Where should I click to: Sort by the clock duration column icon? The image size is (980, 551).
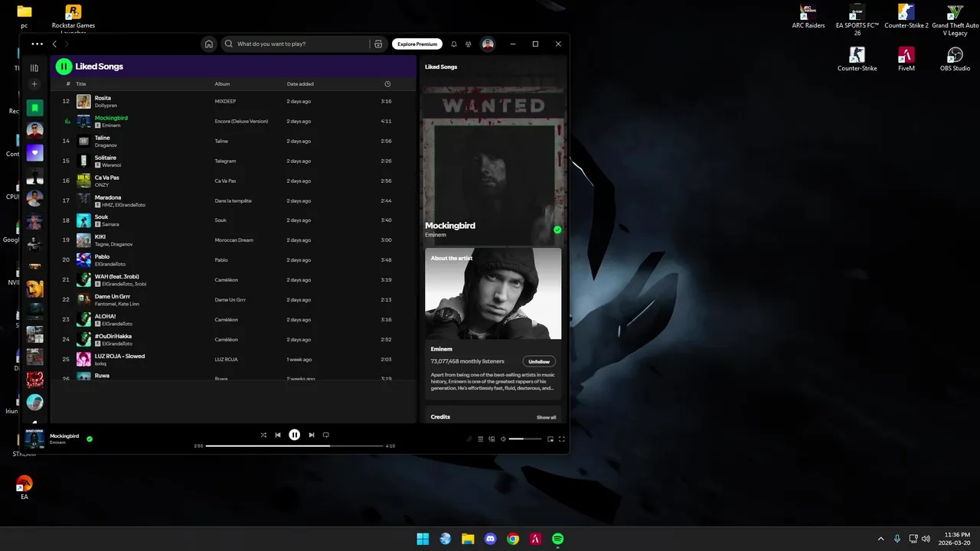pos(387,84)
